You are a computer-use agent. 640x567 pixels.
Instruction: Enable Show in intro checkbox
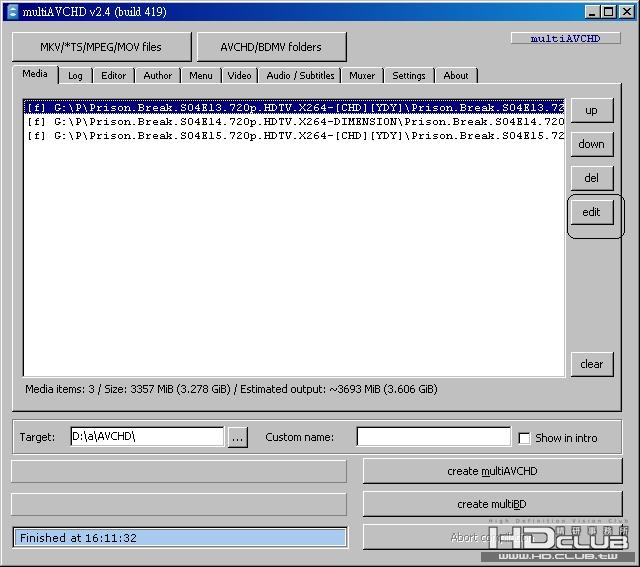(524, 438)
